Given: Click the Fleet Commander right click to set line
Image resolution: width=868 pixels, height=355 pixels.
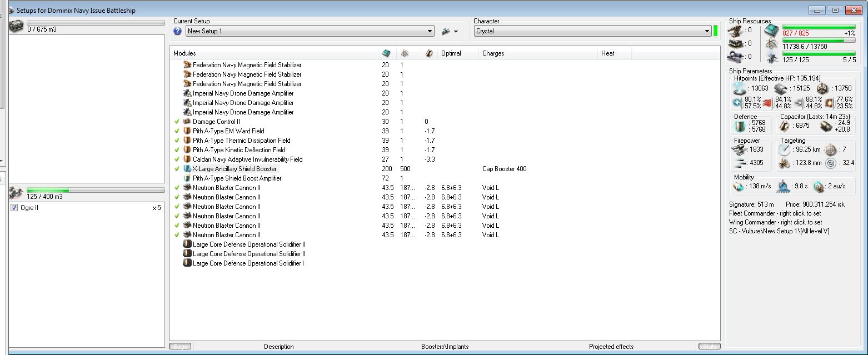Looking at the screenshot, I should point(775,213).
